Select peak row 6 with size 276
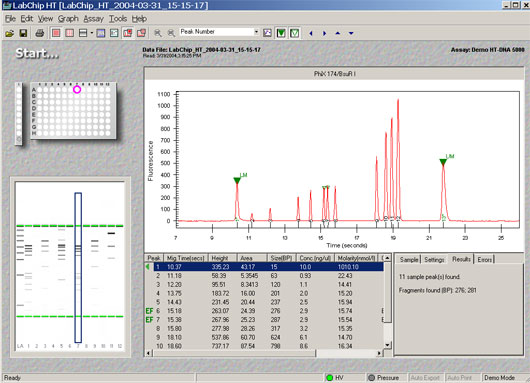The height and width of the screenshot is (383, 530). point(265,311)
